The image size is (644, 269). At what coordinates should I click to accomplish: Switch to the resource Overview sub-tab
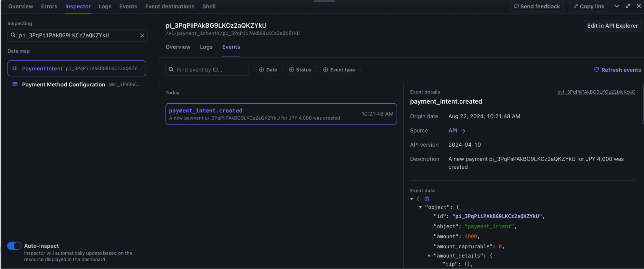(178, 47)
